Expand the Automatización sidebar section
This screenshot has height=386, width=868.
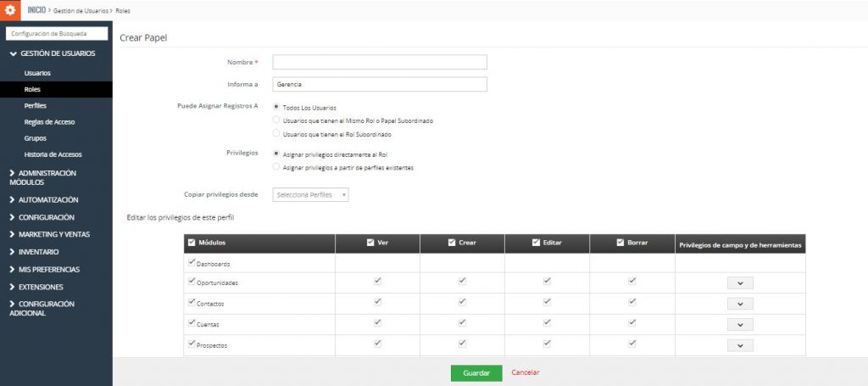tap(47, 200)
